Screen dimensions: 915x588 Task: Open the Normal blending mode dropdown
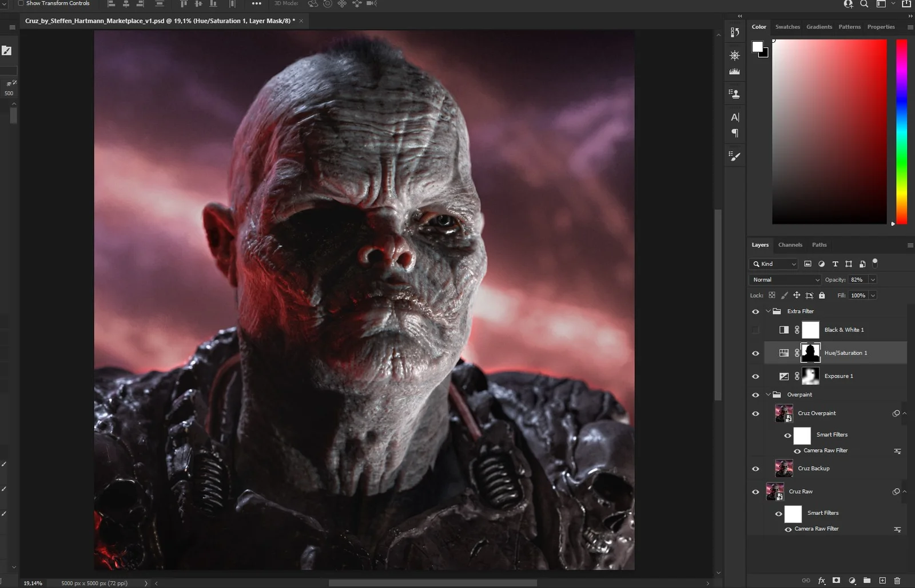click(784, 279)
